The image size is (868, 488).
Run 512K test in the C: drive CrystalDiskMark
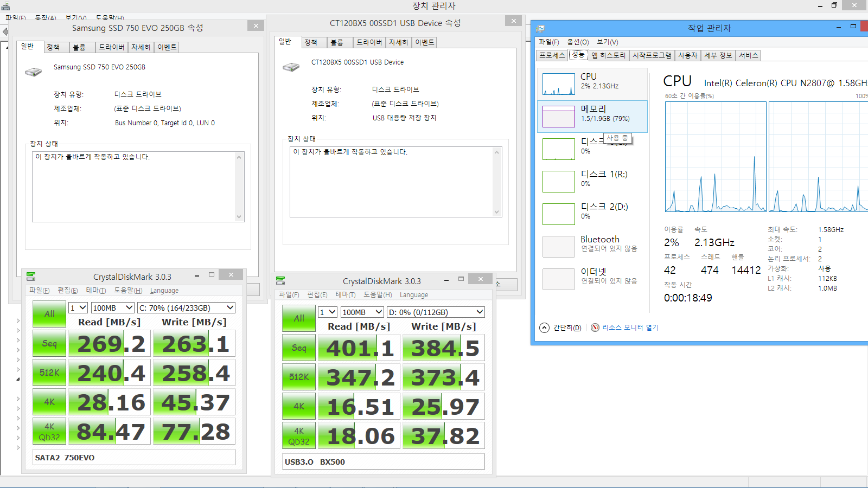pos(49,373)
